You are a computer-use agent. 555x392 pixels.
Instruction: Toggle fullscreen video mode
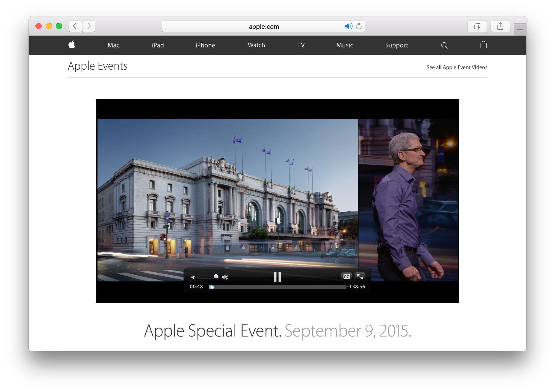tap(360, 277)
